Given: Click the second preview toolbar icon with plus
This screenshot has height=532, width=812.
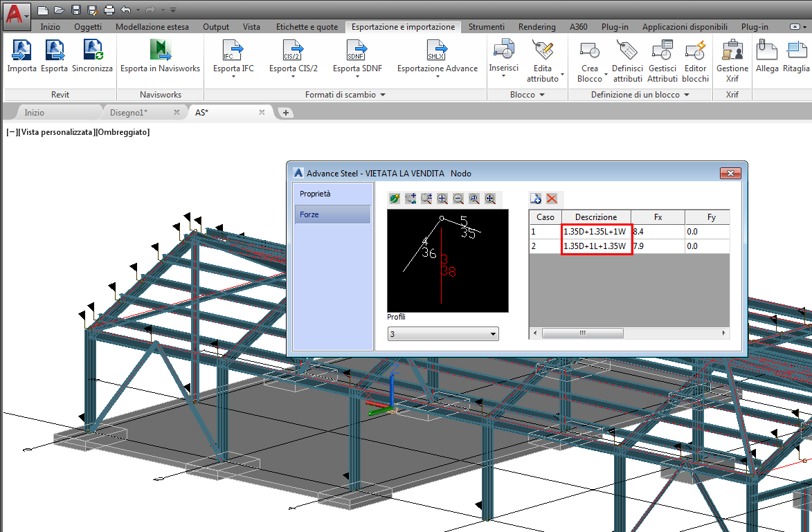Looking at the screenshot, I should click(x=410, y=199).
